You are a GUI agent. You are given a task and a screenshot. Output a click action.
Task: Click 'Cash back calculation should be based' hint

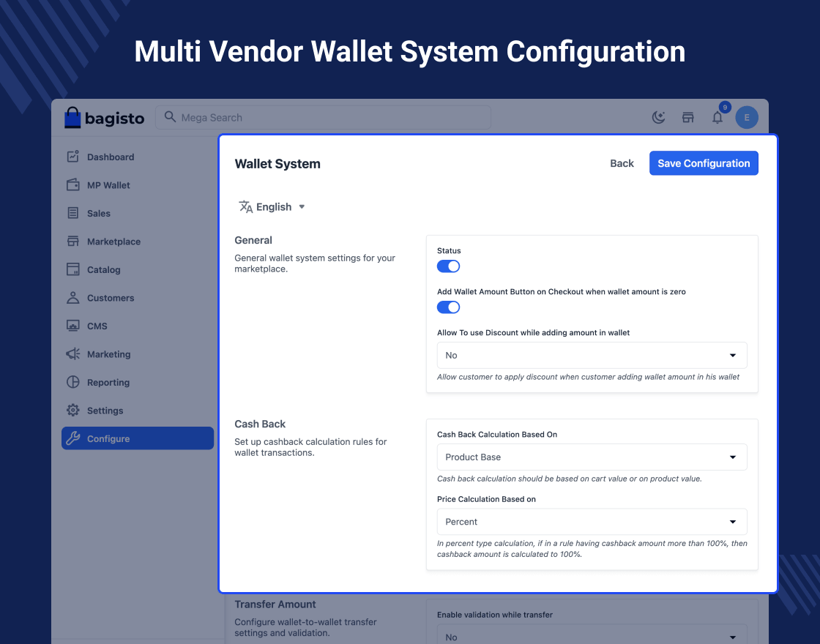click(569, 479)
